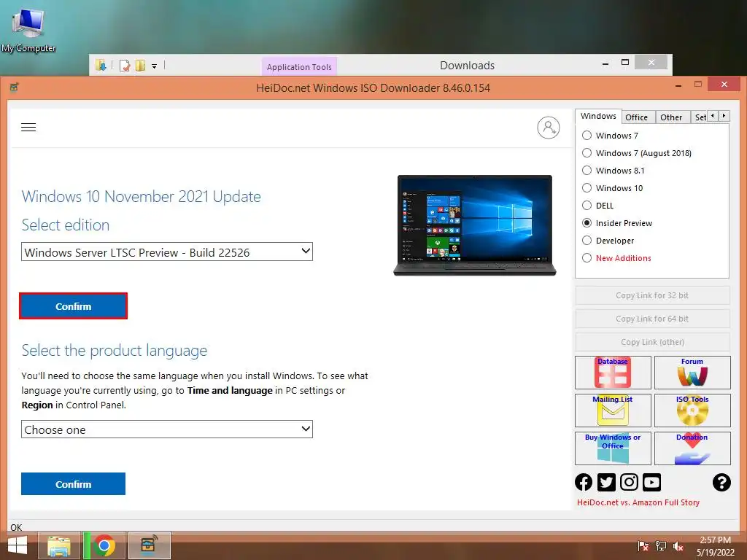Click New Folder icon in Downloads quick access toolbar

[x=140, y=66]
